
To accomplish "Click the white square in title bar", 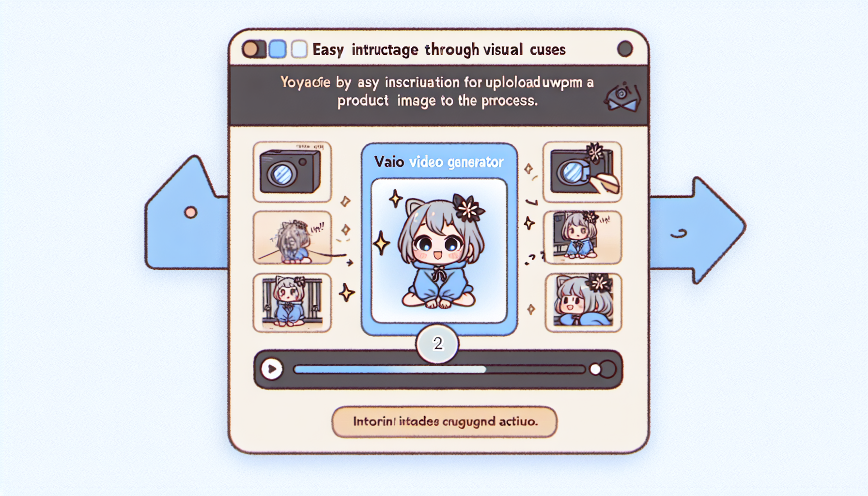I will (x=299, y=49).
